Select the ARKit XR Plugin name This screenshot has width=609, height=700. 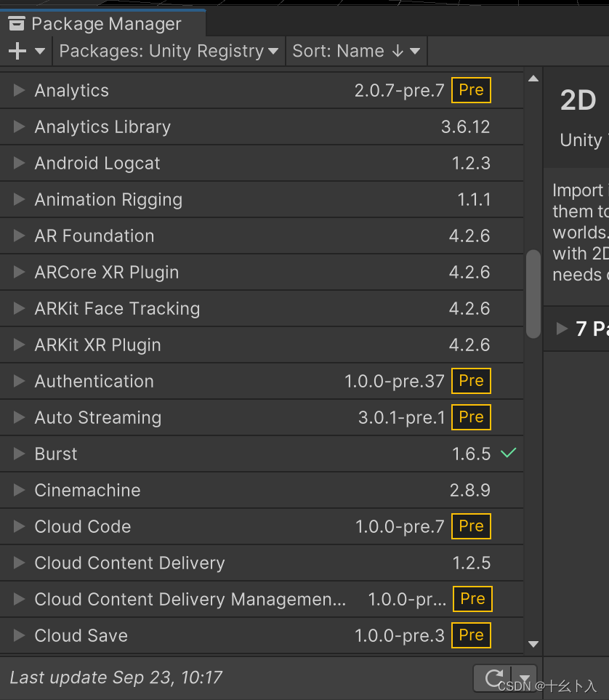[x=98, y=345]
